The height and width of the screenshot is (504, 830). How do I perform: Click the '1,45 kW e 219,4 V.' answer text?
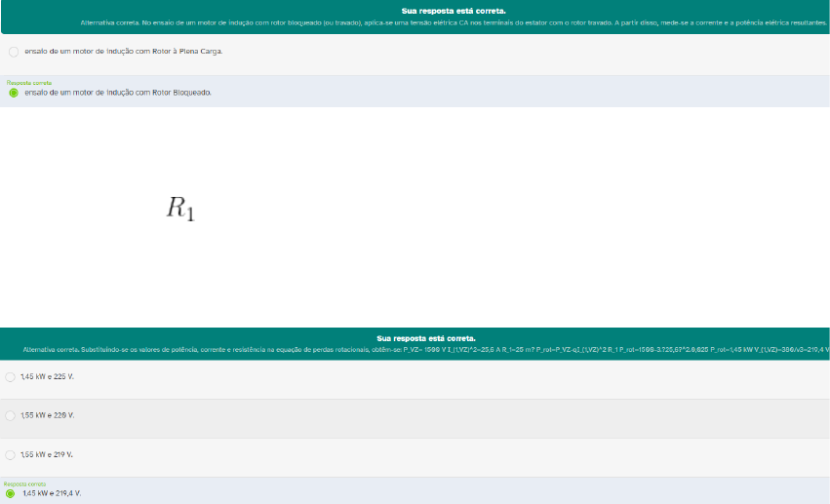coord(52,493)
